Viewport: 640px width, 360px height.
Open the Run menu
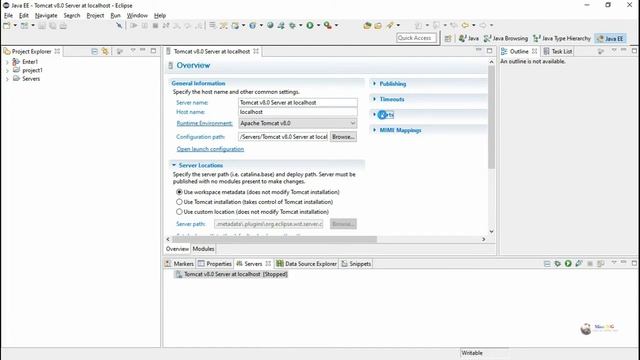pyautogui.click(x=116, y=16)
